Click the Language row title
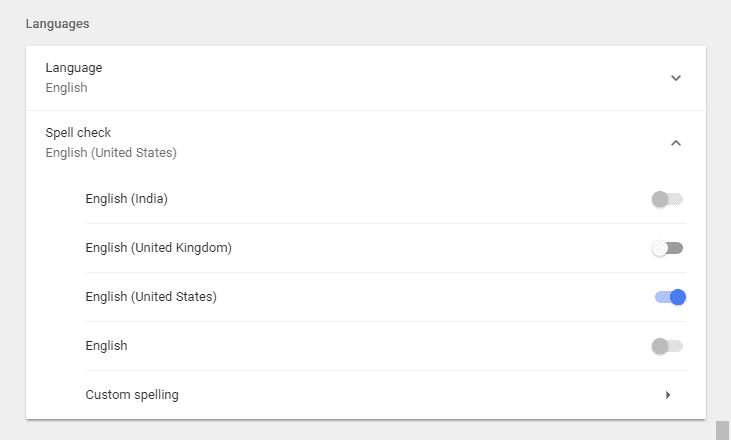The image size is (731, 440). [74, 68]
